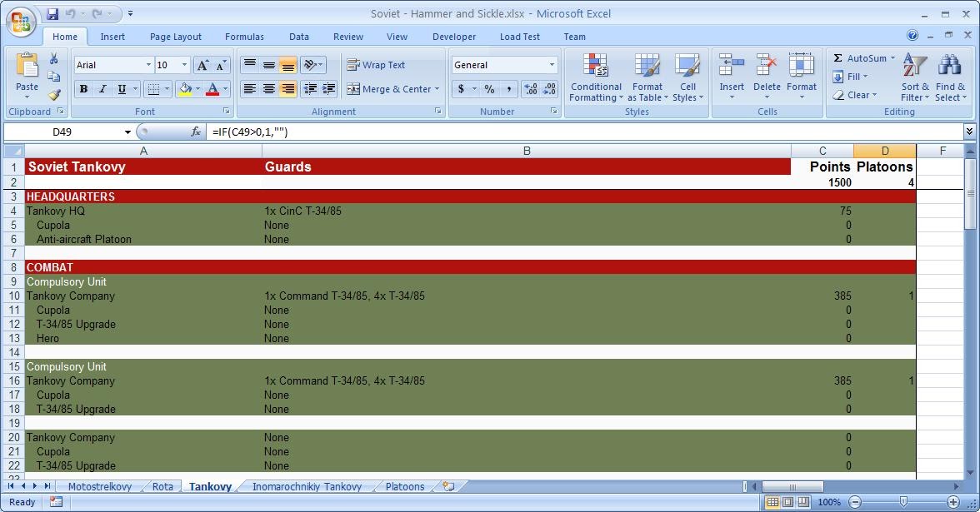
Task: Click Wrap Text button
Action: [x=377, y=65]
